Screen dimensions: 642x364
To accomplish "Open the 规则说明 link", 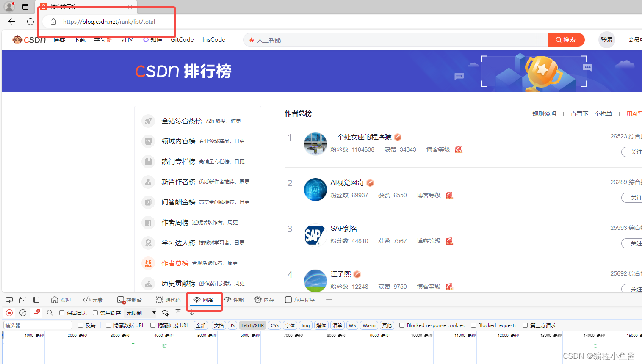I will pos(544,114).
